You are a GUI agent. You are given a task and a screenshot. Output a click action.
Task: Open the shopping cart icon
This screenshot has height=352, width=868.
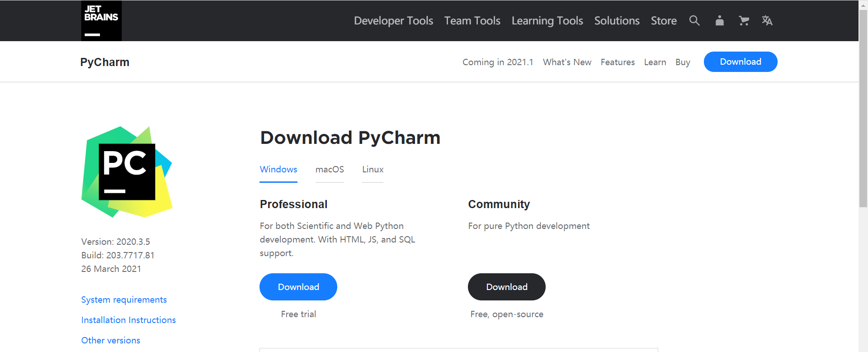point(744,20)
